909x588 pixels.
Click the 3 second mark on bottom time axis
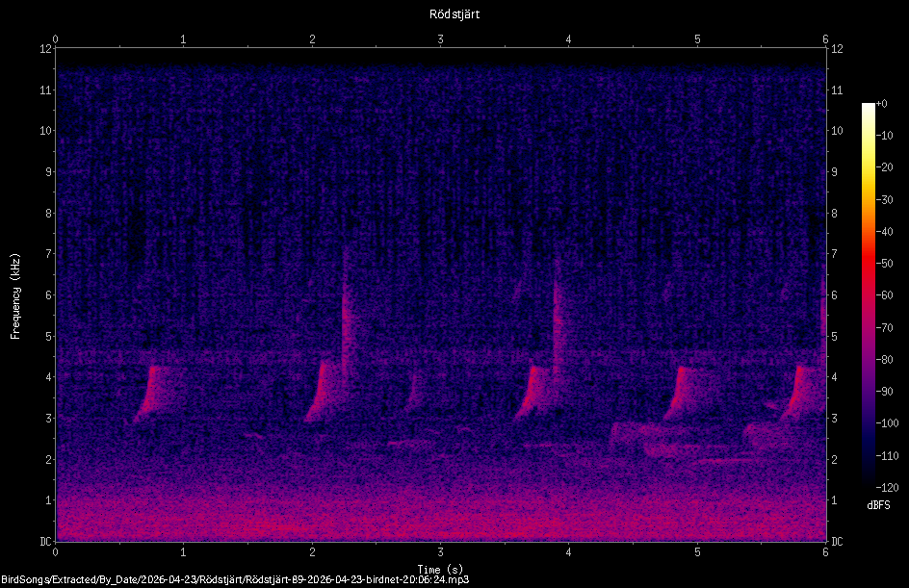click(x=441, y=552)
